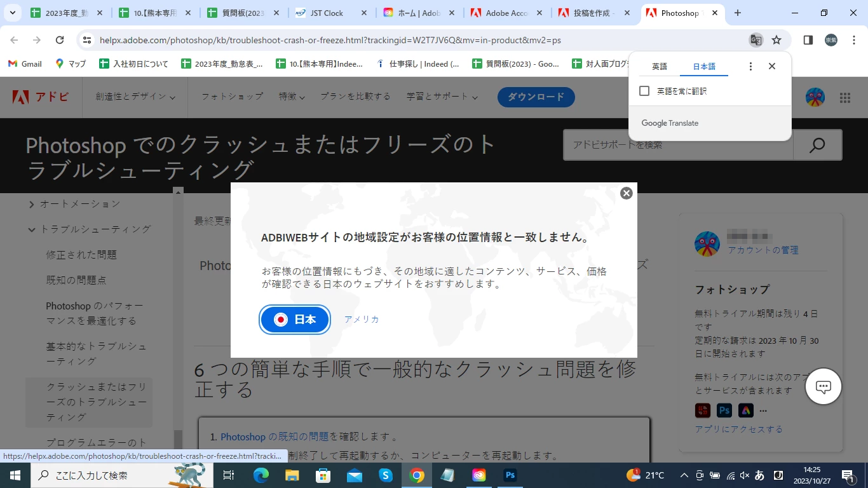
Task: Open 既知の問題点 sidebar item
Action: pos(76,280)
